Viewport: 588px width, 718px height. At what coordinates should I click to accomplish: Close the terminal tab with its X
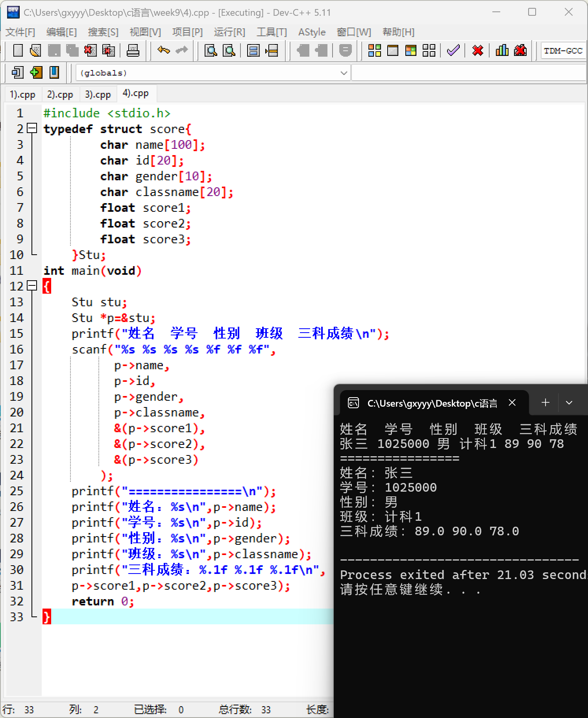[x=512, y=402]
